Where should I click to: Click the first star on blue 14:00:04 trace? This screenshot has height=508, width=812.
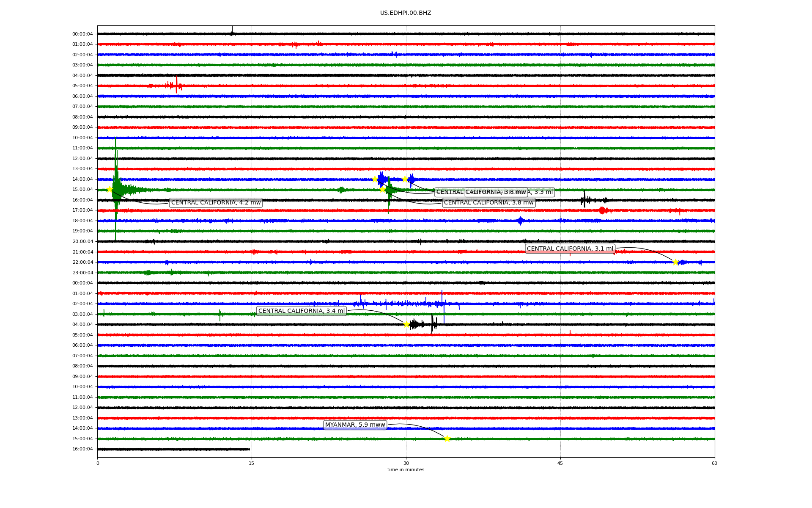(x=375, y=179)
